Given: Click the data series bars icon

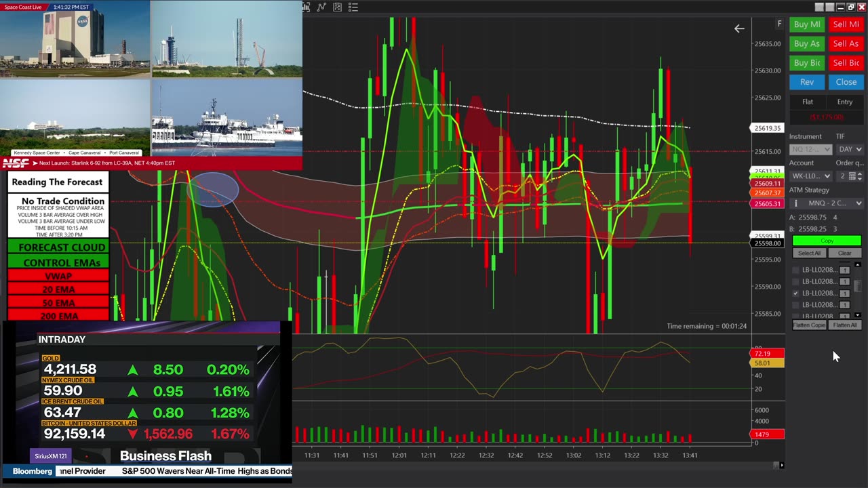Looking at the screenshot, I should [307, 7].
